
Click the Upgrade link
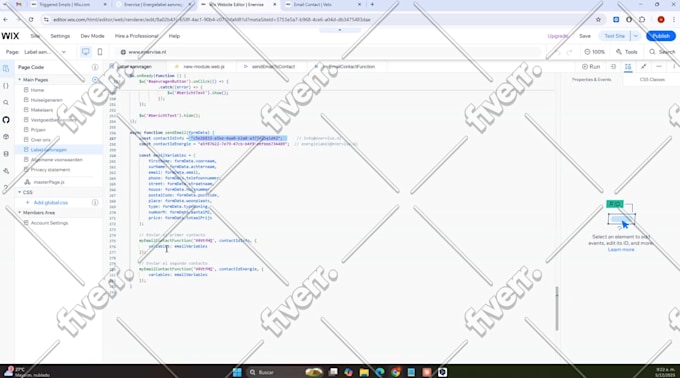pyautogui.click(x=558, y=36)
